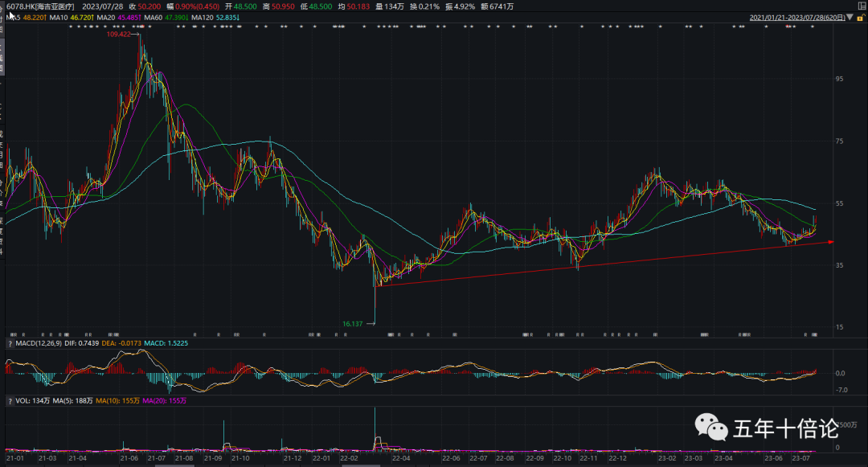
Task: Click the DEA: -0.0173 value
Action: tap(121, 343)
